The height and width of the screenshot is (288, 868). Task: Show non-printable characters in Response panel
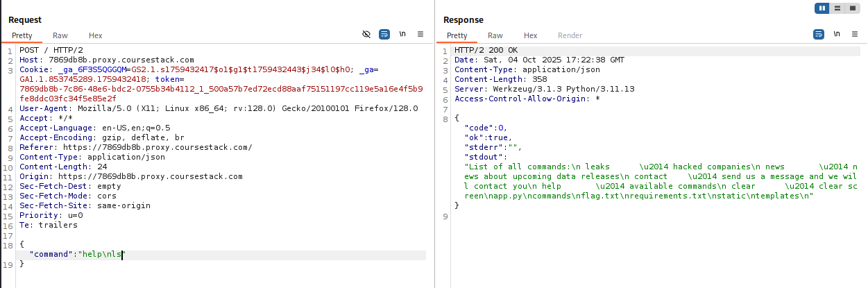point(837,34)
